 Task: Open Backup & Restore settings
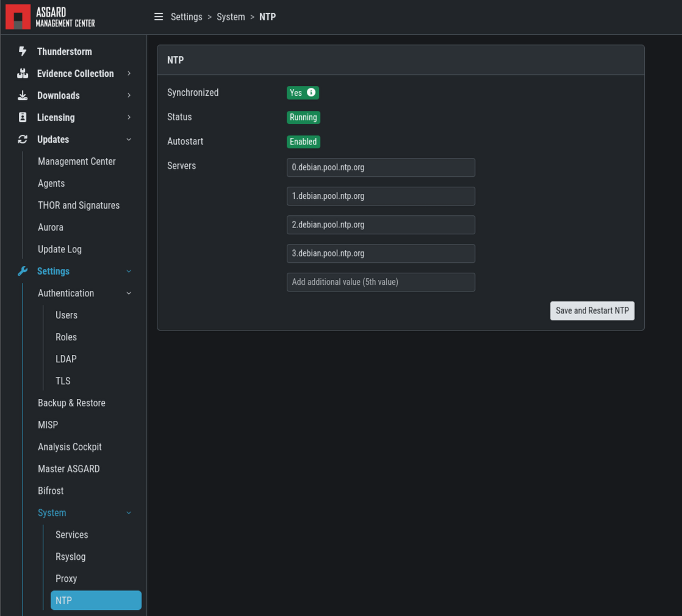coord(71,403)
